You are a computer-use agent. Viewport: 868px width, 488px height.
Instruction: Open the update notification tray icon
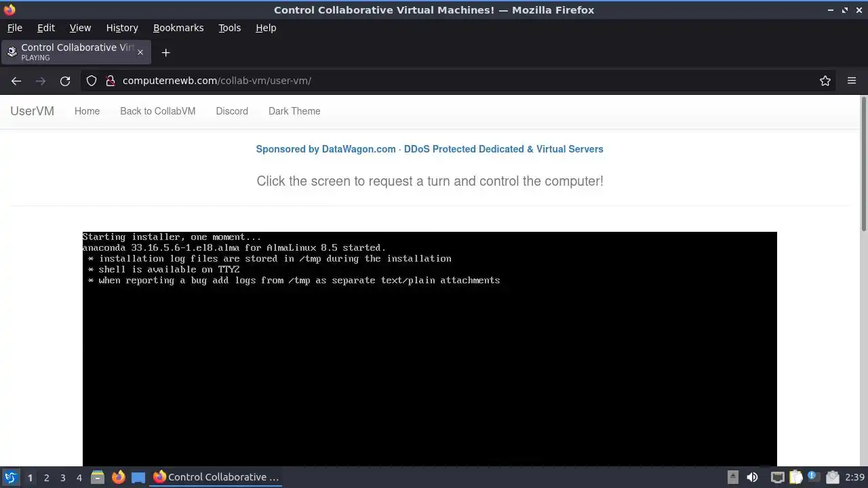814,477
